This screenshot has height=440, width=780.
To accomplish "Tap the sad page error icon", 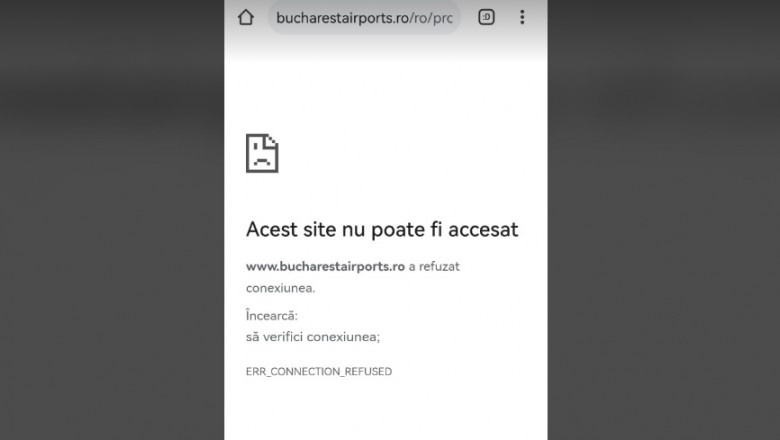I will (262, 153).
